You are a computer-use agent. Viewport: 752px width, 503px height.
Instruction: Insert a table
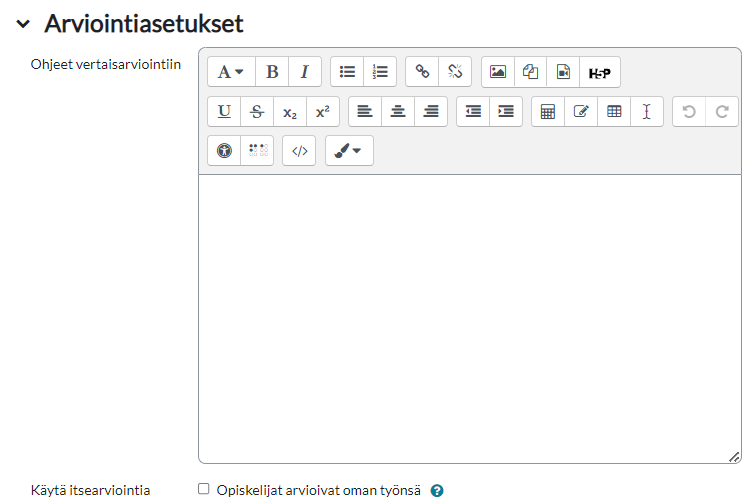point(614,111)
